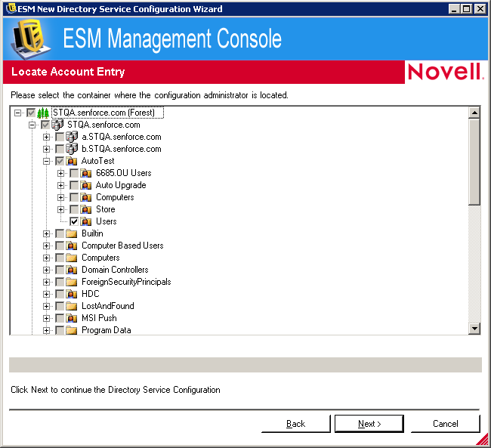The height and width of the screenshot is (448, 491).
Task: Select the "MSI Push" label
Action: pos(99,318)
